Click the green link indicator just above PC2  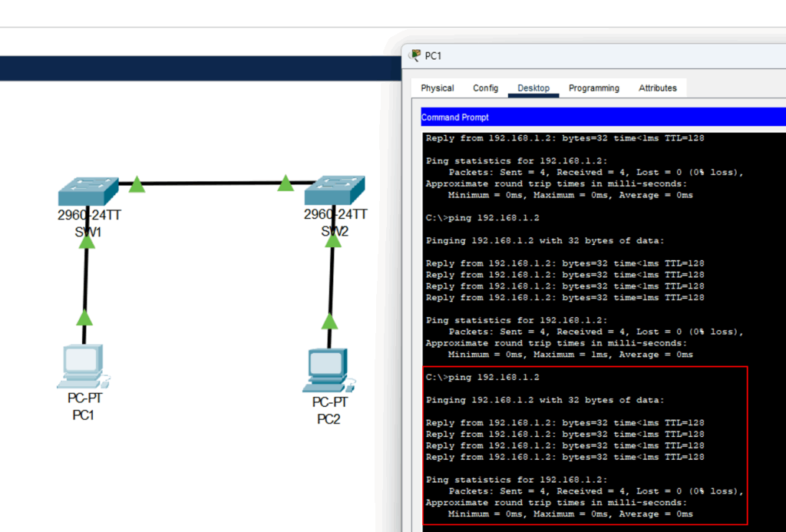329,320
